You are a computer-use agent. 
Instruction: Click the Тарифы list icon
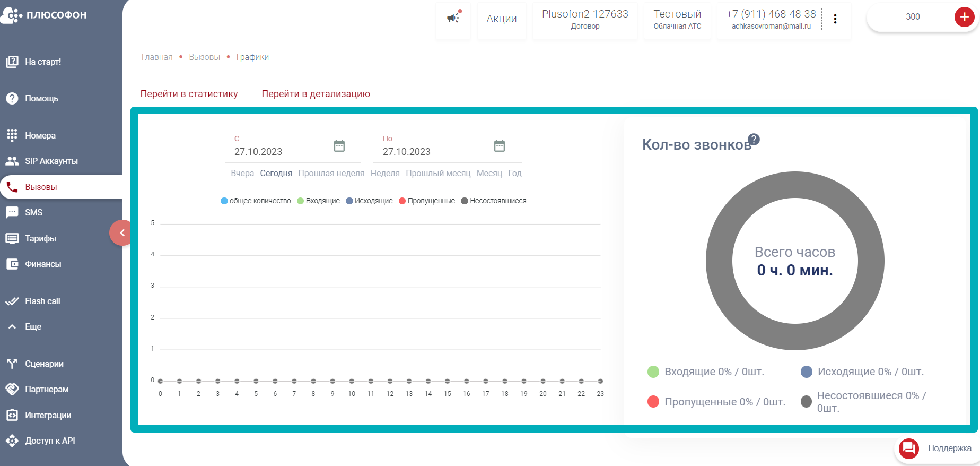[12, 238]
